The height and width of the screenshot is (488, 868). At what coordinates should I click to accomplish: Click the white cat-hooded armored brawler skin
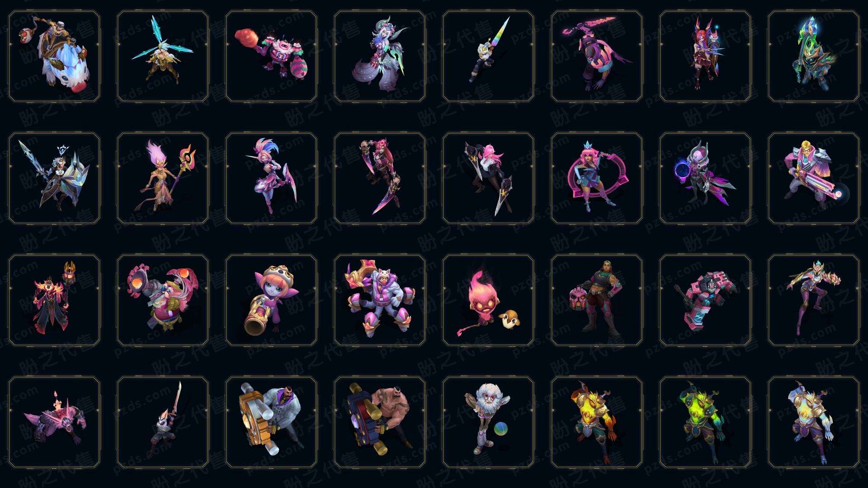380,300
